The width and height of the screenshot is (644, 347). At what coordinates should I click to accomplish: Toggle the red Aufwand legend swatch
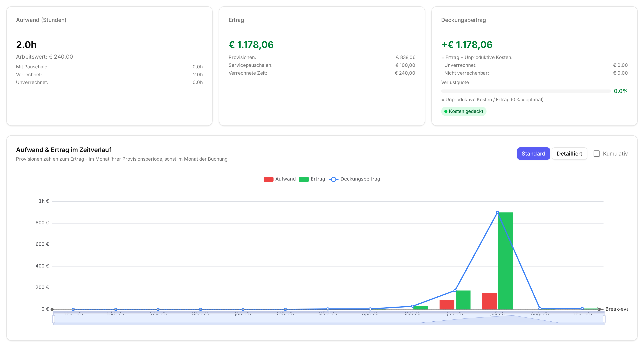268,179
